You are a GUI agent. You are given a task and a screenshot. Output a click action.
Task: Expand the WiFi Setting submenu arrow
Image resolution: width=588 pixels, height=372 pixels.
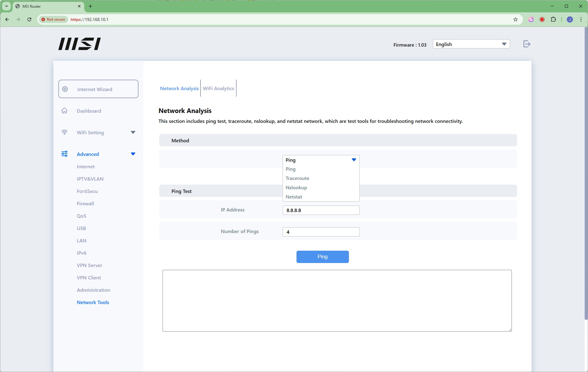click(133, 132)
